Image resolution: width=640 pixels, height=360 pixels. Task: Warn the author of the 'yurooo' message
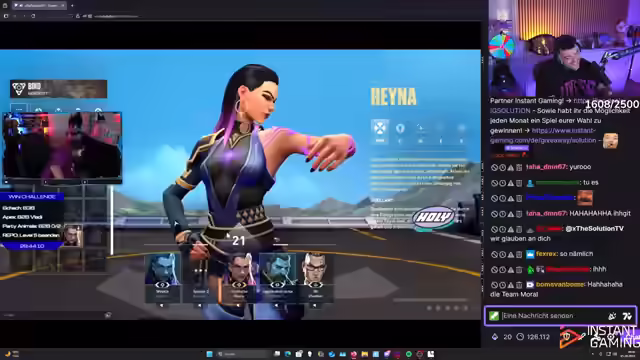pos(511,167)
